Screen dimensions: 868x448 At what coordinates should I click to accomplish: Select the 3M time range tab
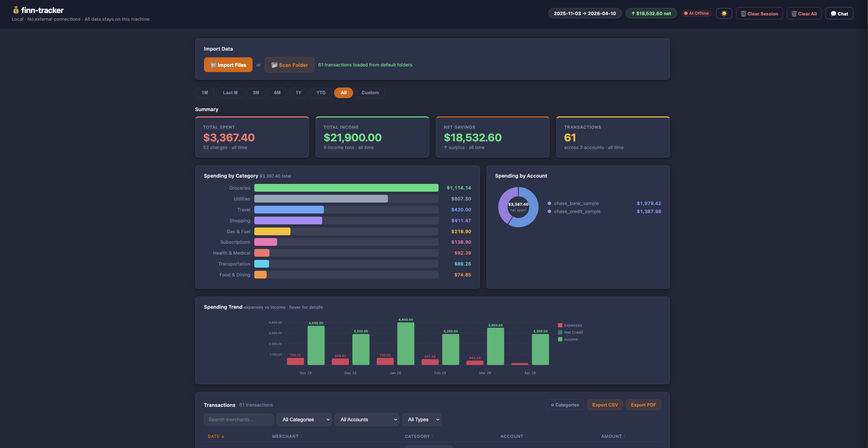coord(256,93)
